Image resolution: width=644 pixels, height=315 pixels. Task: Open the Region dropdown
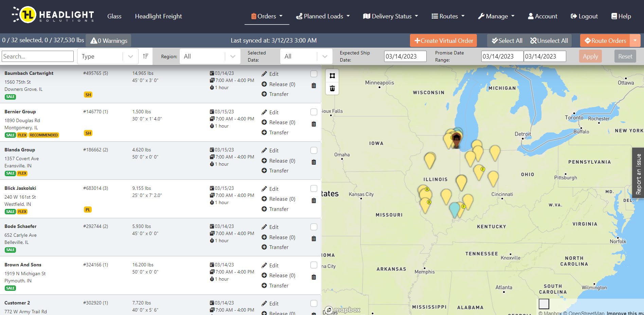(210, 56)
